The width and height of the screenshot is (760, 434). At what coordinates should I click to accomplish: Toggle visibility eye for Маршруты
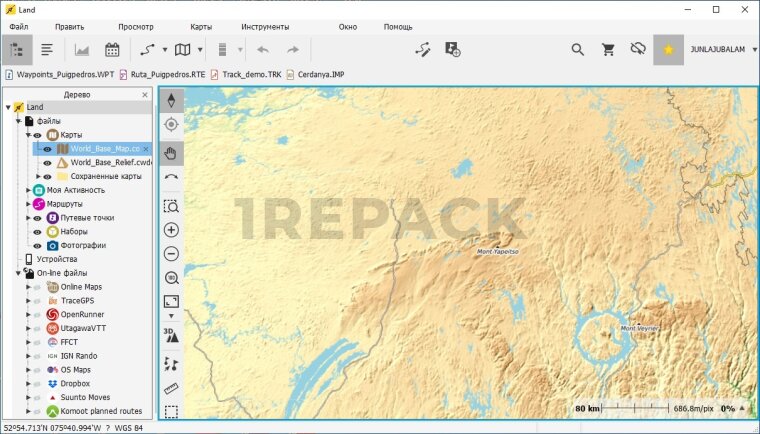point(38,204)
